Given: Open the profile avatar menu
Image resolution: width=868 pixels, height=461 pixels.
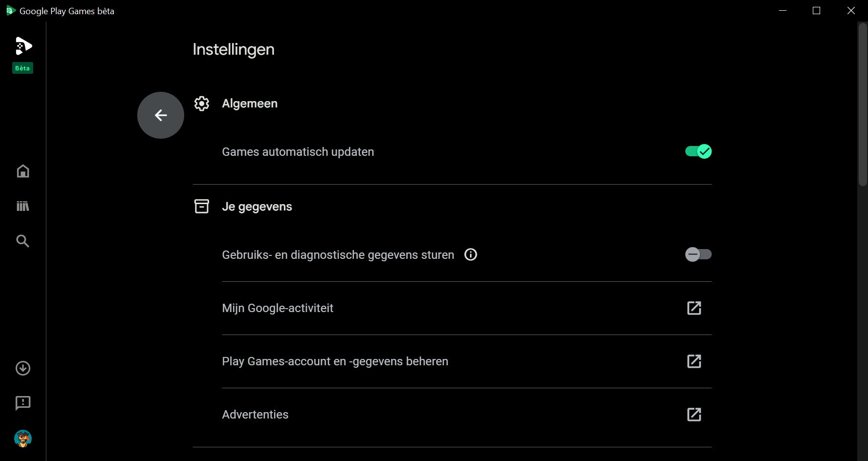Looking at the screenshot, I should [23, 438].
